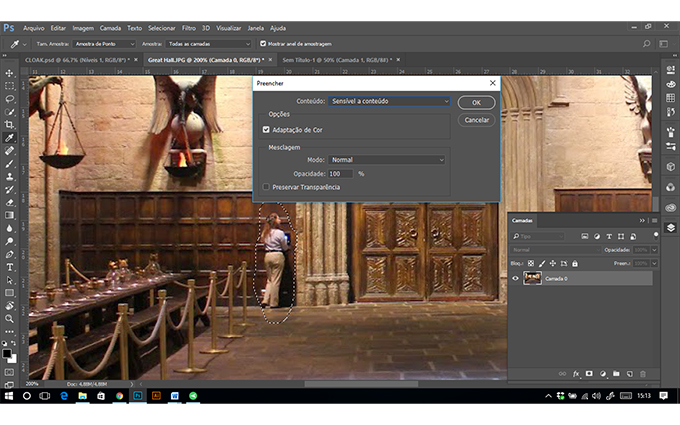The height and width of the screenshot is (425, 680).
Task: Select the Brush tool
Action: pos(9,164)
